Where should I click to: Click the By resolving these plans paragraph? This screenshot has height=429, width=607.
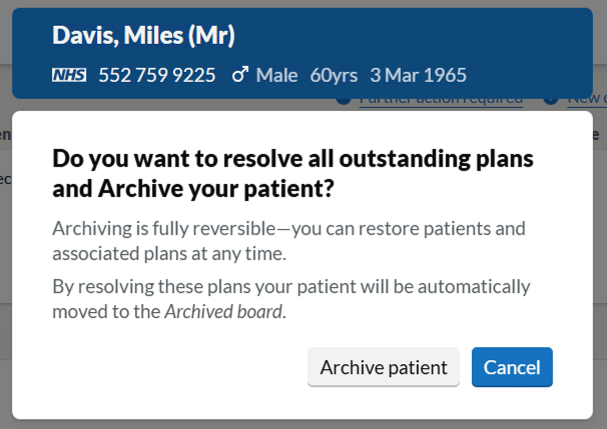tap(291, 299)
